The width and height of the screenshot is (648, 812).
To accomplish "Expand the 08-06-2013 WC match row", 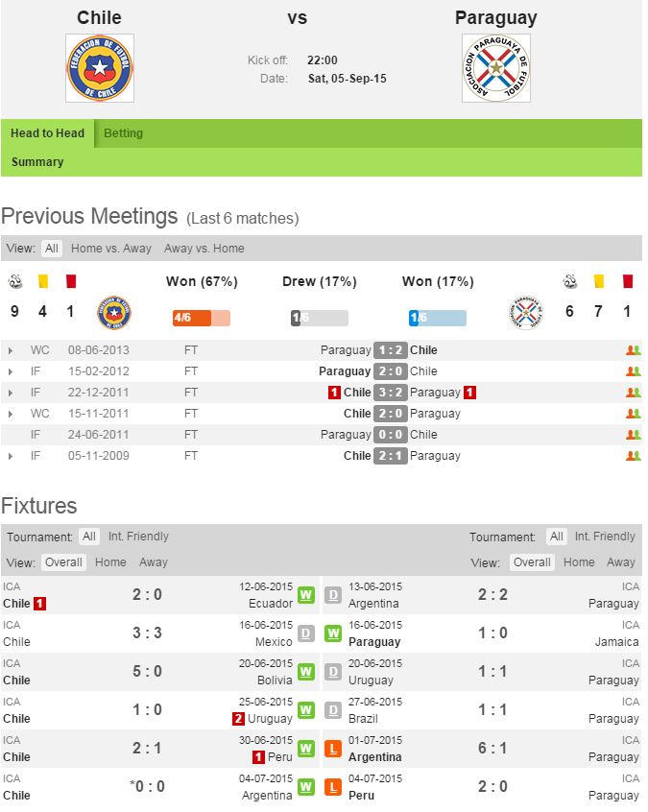I will pos(11,350).
